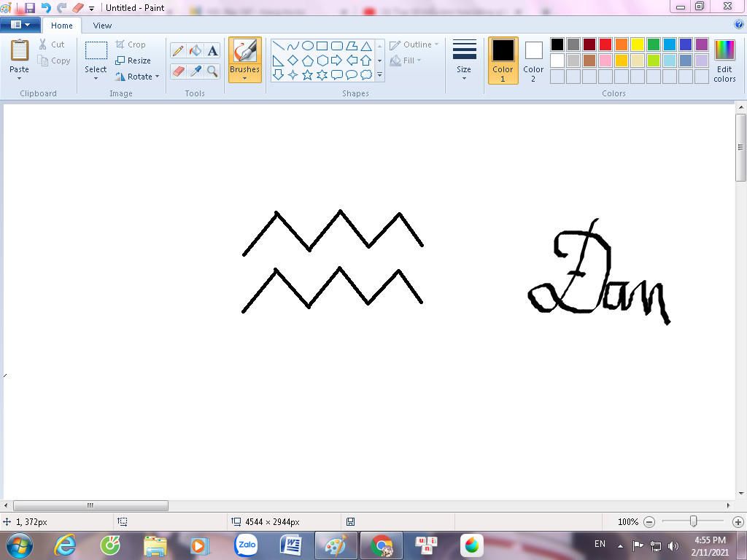Open the Select dropdown arrow
Viewport: 747px width, 560px height.
click(96, 79)
